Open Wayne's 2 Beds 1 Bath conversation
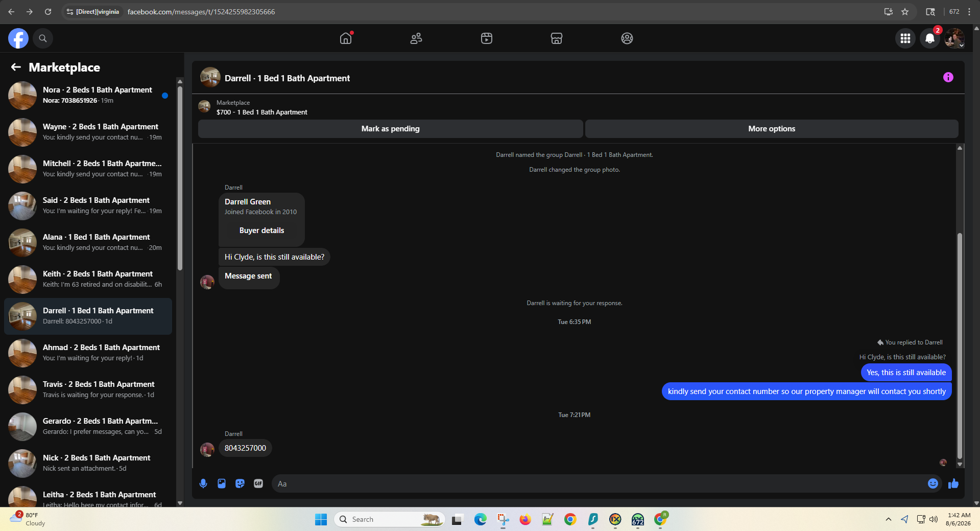This screenshot has width=980, height=531. click(88, 132)
